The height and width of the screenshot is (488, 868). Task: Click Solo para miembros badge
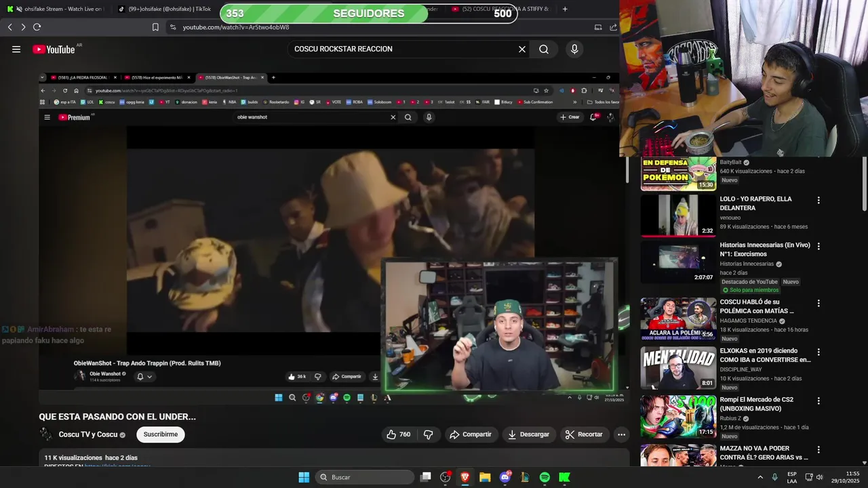[x=750, y=290]
